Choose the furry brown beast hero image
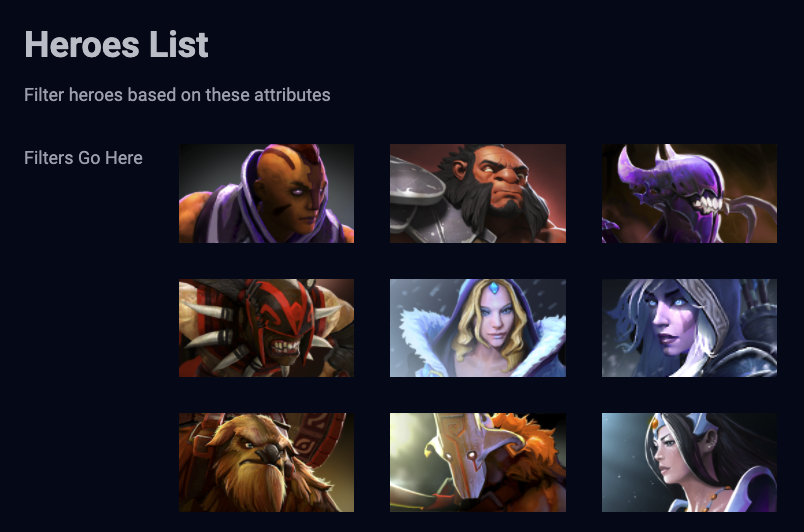This screenshot has width=804, height=532. [266, 462]
